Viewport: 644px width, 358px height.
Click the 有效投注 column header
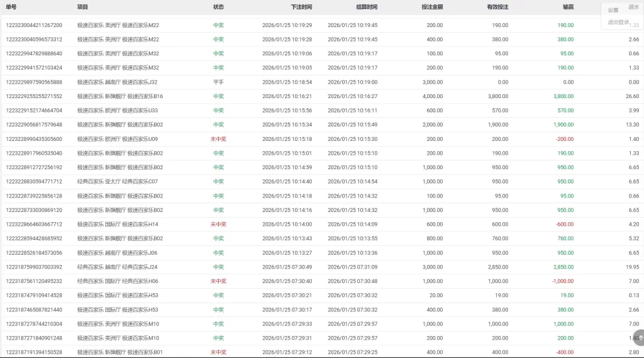tap(497, 7)
